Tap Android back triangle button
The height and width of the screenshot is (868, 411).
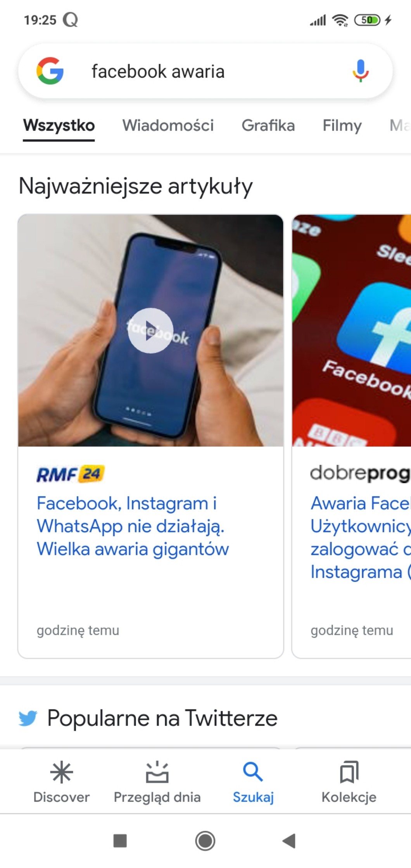(x=289, y=841)
